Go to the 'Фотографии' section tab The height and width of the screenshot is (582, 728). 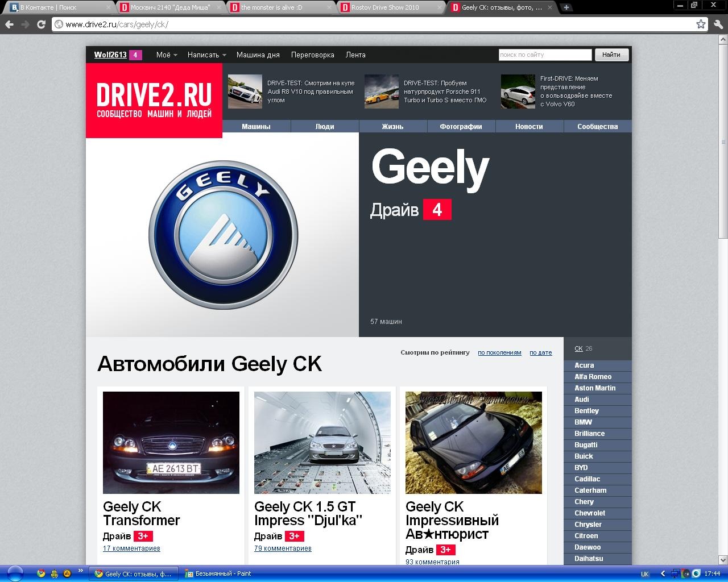461,127
